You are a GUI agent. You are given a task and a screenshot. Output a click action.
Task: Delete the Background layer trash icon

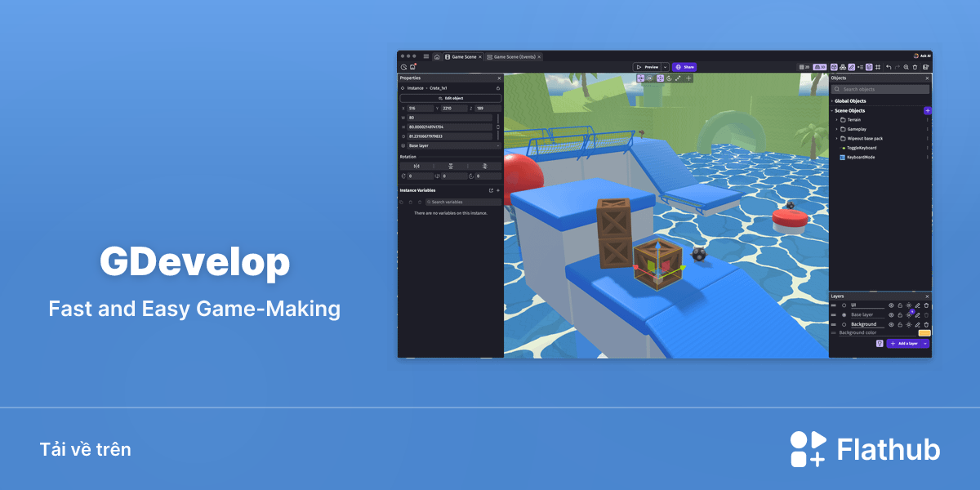point(926,324)
